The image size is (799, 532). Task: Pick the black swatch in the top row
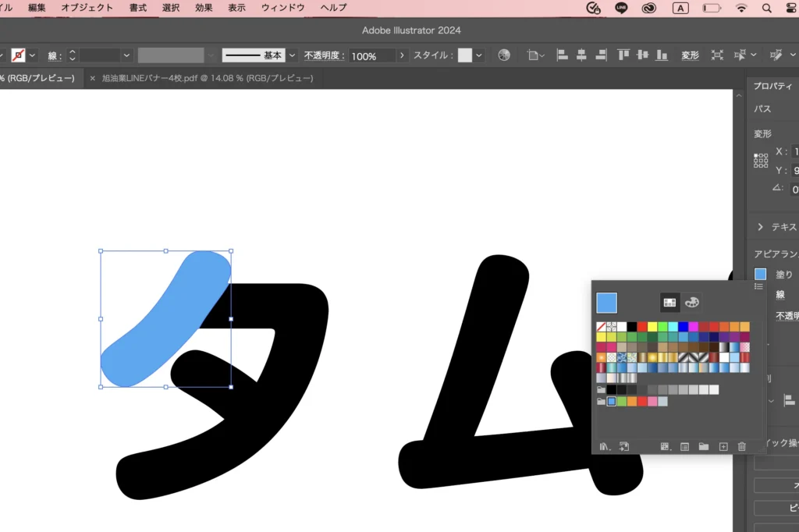click(632, 327)
